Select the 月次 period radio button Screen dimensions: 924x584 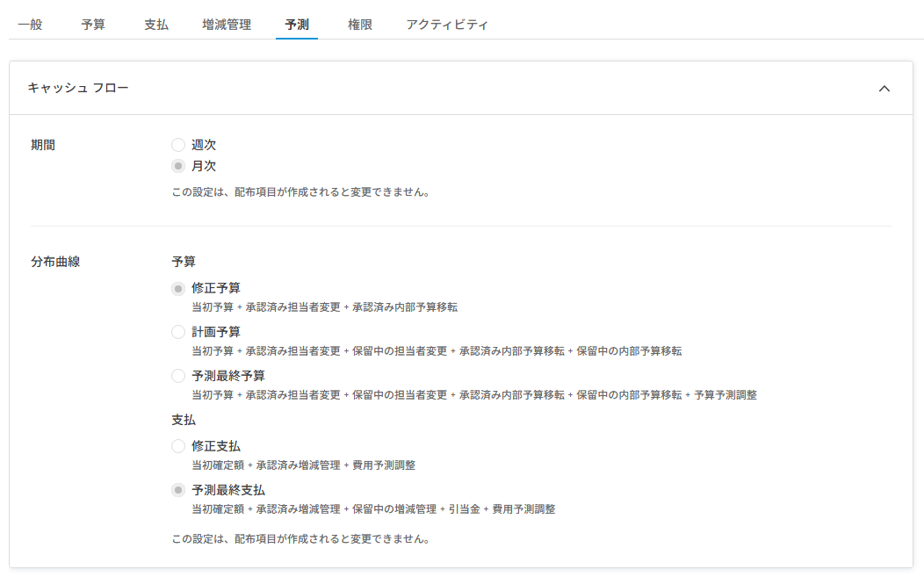[179, 165]
